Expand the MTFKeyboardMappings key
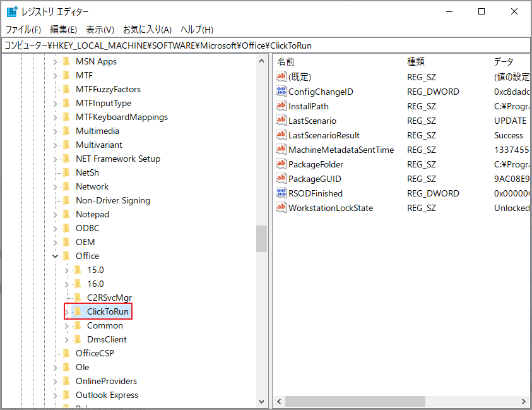 (x=56, y=118)
